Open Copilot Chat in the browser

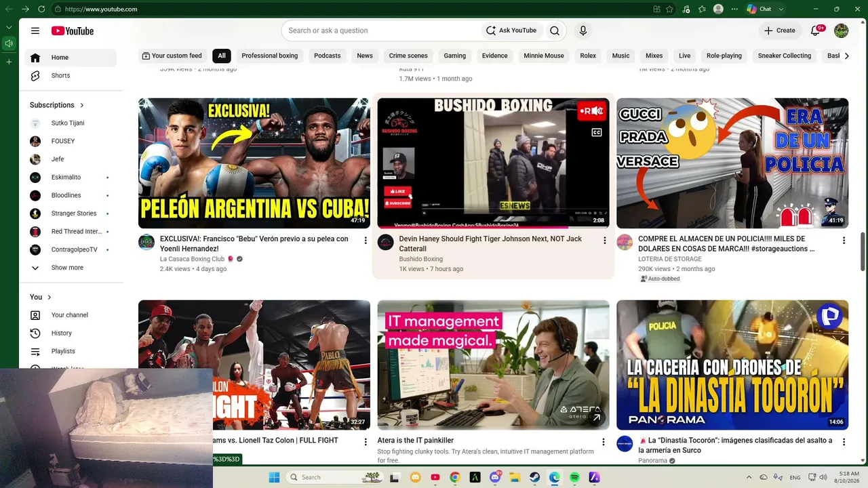759,9
